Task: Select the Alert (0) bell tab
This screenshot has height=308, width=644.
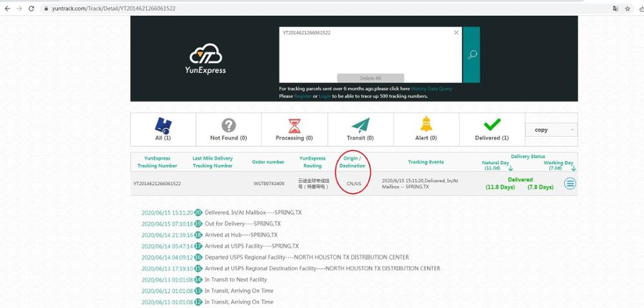Action: pos(426,130)
